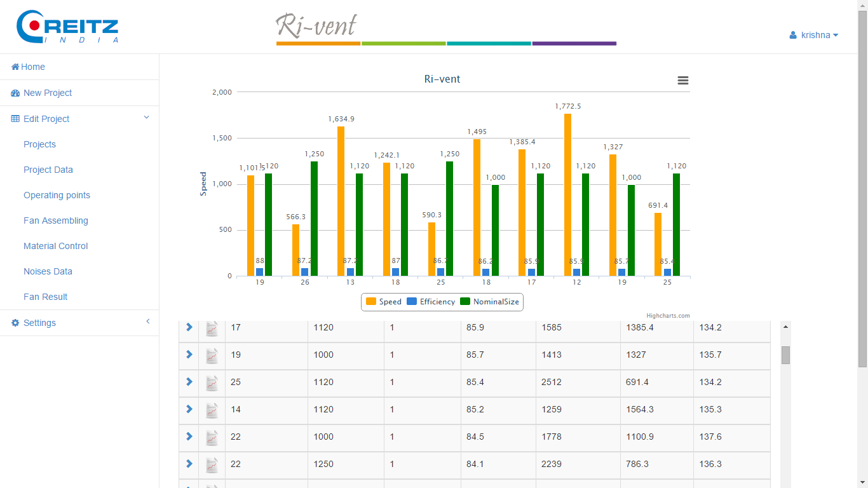This screenshot has width=868, height=488.
Task: Select the cell with value 135.7
Action: click(732, 356)
